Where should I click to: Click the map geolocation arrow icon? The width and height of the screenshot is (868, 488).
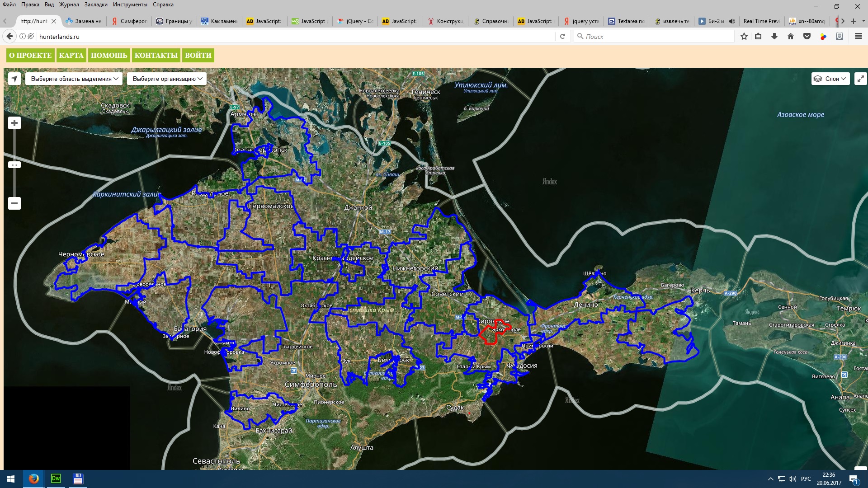[x=14, y=79]
